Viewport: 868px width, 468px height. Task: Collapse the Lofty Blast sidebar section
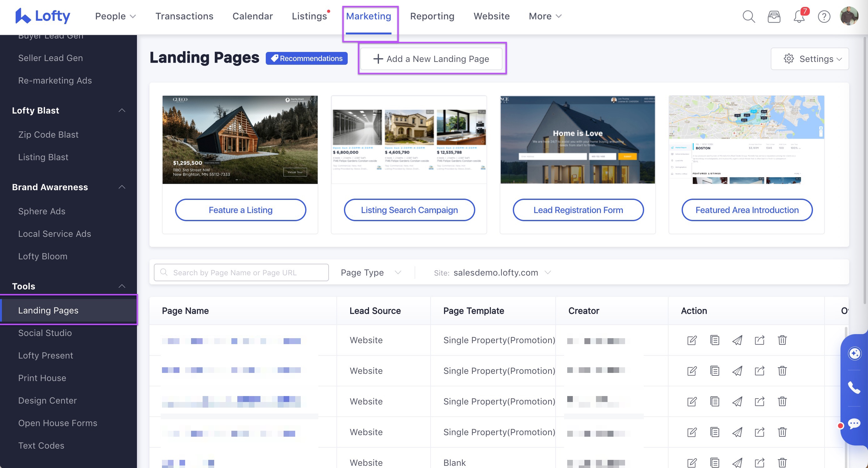(x=122, y=110)
